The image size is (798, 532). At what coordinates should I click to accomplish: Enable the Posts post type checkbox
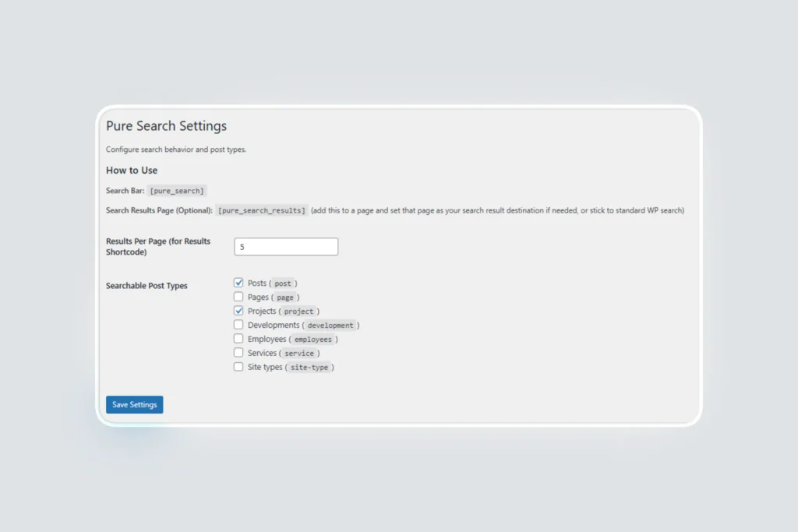point(238,283)
